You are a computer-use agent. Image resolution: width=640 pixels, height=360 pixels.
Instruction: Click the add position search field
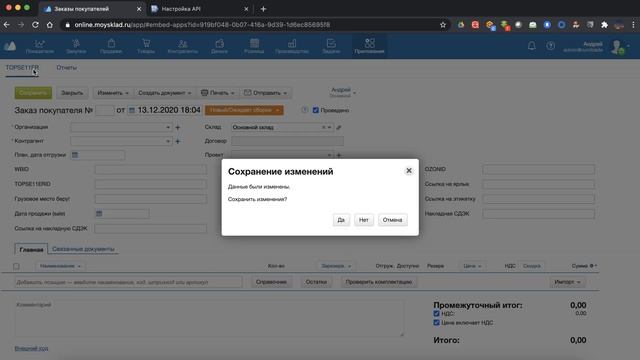pos(128,282)
